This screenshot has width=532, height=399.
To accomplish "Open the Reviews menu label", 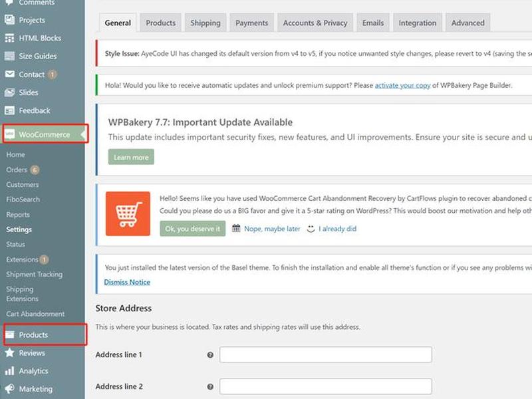I will (32, 353).
